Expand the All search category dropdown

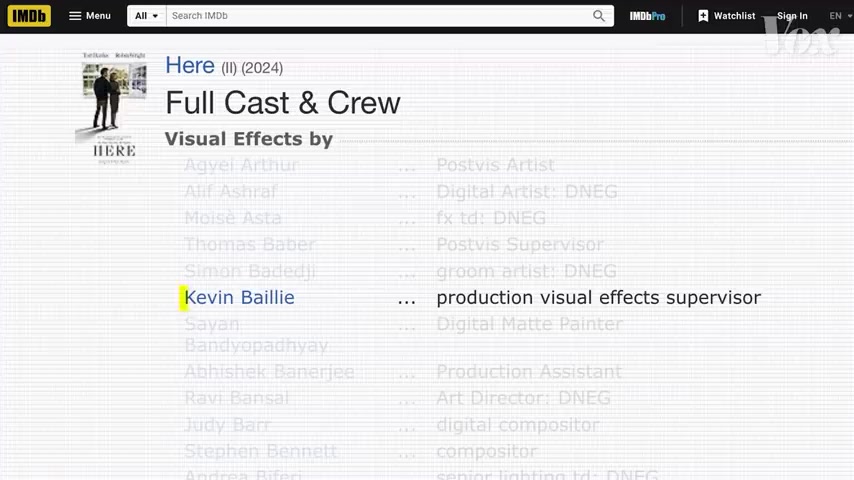tap(147, 16)
